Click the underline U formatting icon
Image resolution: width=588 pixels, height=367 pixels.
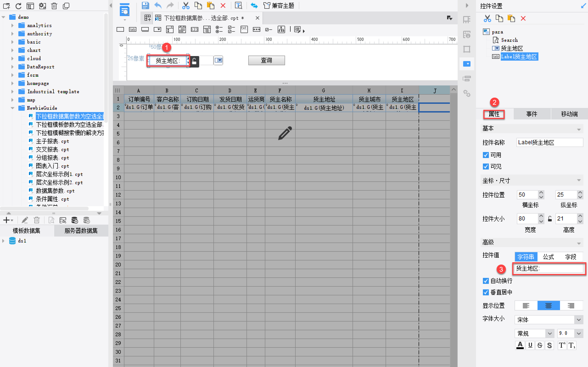[530, 345]
